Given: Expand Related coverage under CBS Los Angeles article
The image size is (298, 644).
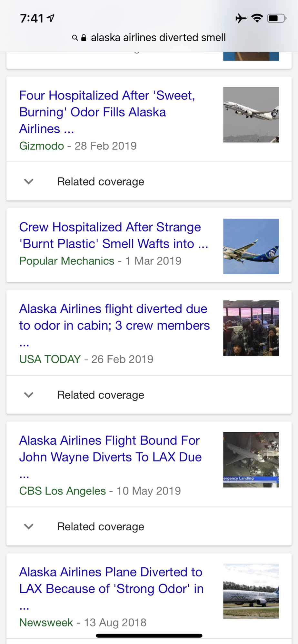Looking at the screenshot, I should click(149, 526).
